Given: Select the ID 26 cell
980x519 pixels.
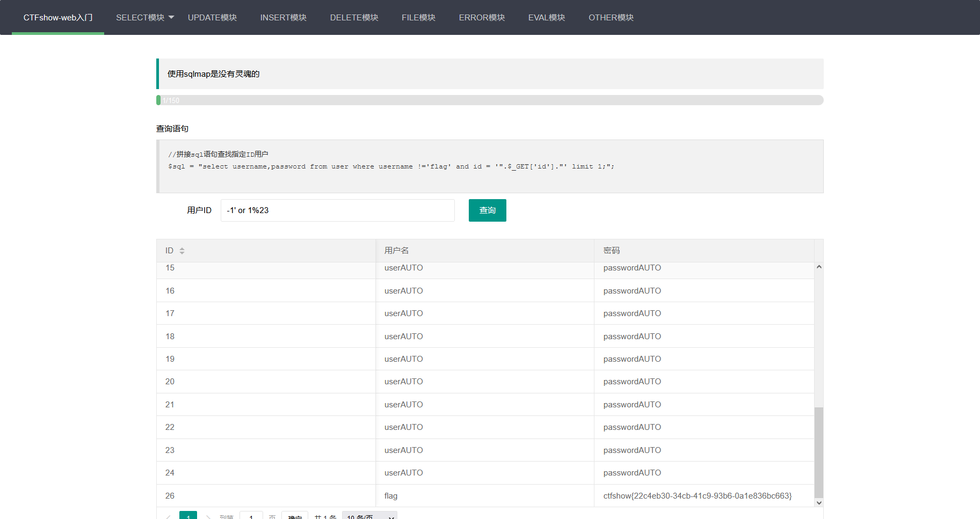Looking at the screenshot, I should (266, 496).
